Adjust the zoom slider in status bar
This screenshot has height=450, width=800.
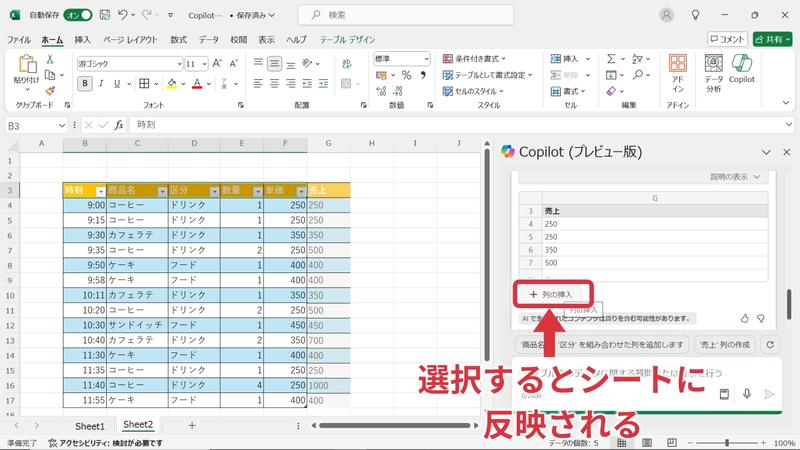coord(727,443)
